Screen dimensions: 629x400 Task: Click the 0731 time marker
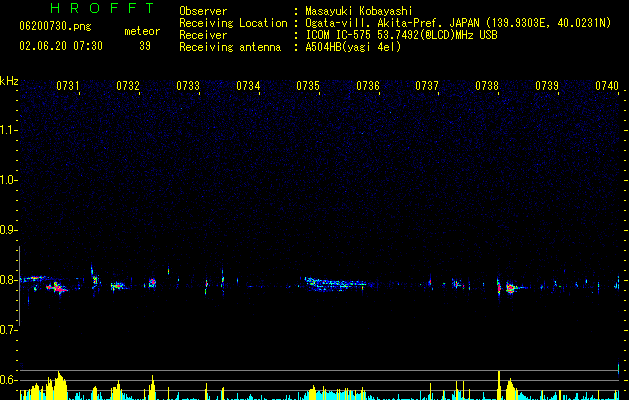(67, 86)
